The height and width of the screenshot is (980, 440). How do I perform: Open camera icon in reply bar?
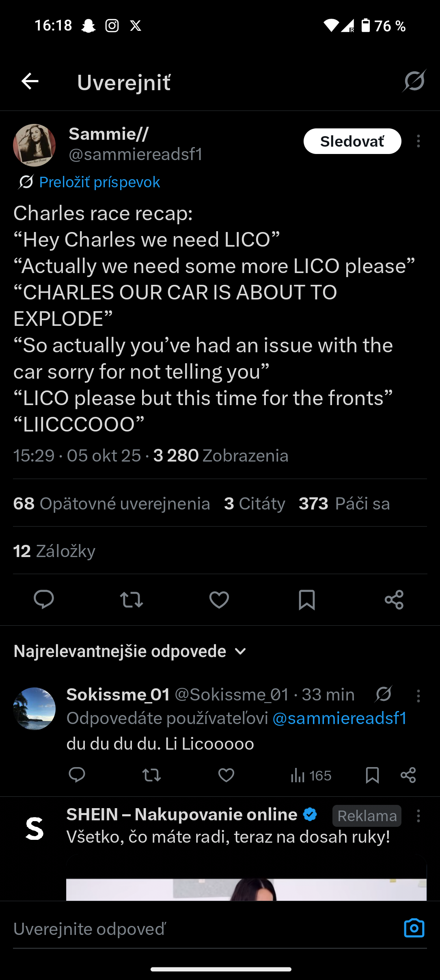[414, 928]
